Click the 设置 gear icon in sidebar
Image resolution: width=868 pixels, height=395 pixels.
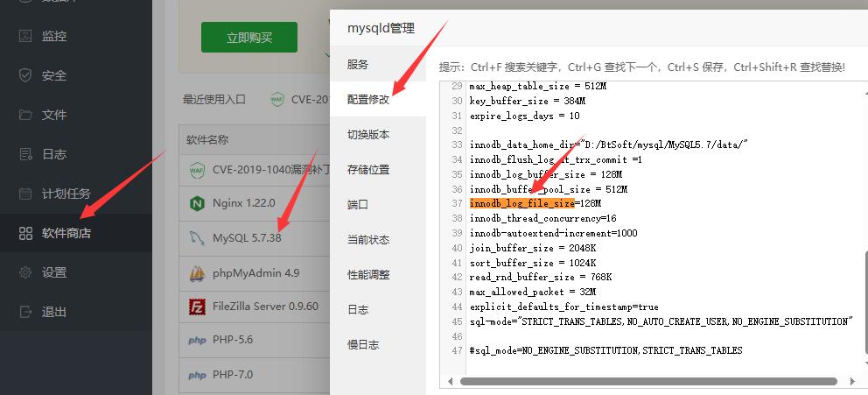(x=25, y=272)
